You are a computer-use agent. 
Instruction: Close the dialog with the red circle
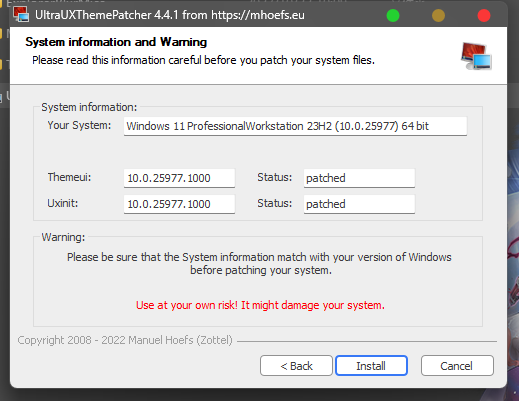(x=484, y=16)
